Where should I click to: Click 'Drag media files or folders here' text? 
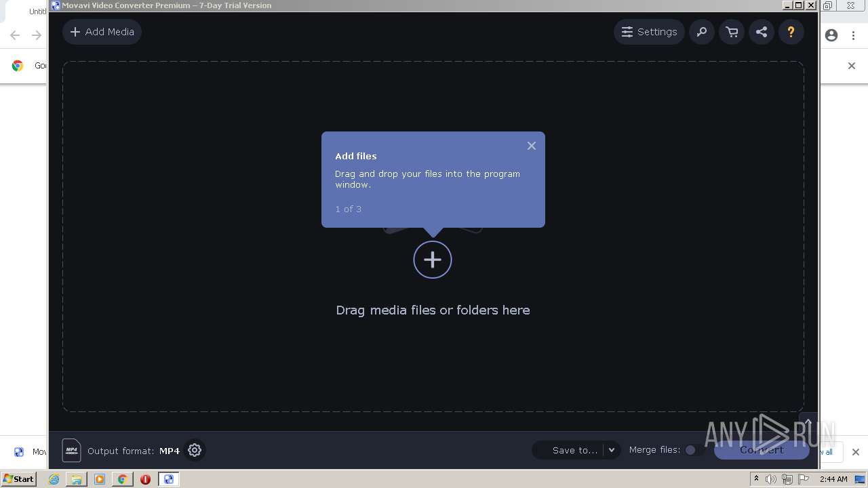pos(433,310)
